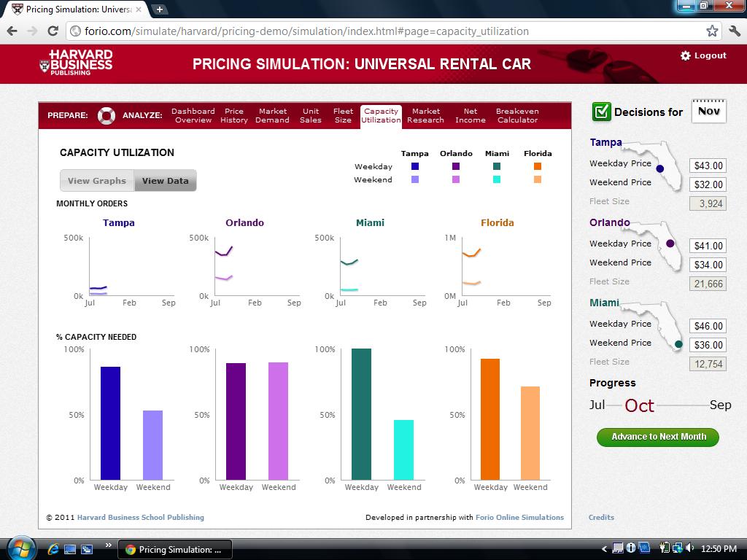Launch Internet Explorer from quick launch
This screenshot has width=747, height=560.
pos(53,549)
